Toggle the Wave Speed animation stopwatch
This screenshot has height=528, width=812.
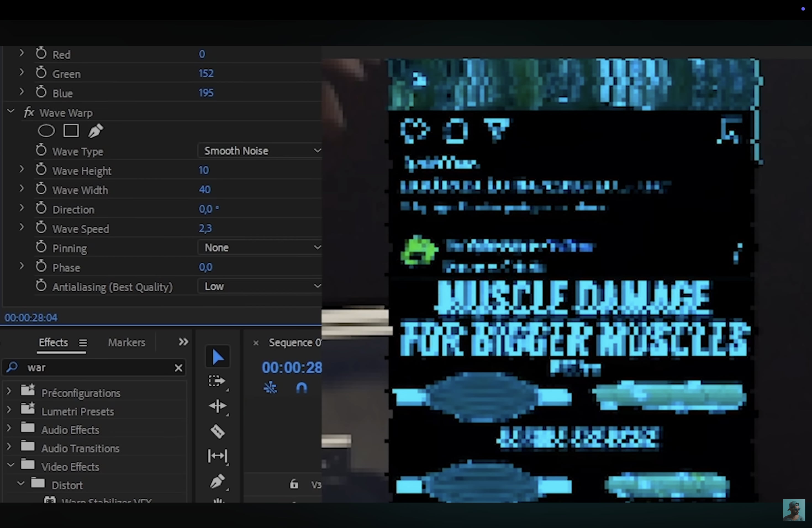[41, 228]
